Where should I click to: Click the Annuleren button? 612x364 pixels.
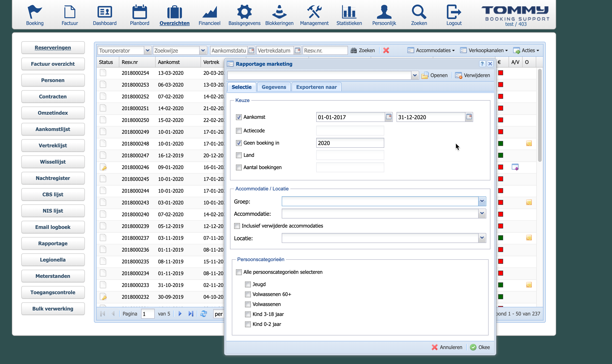(447, 347)
